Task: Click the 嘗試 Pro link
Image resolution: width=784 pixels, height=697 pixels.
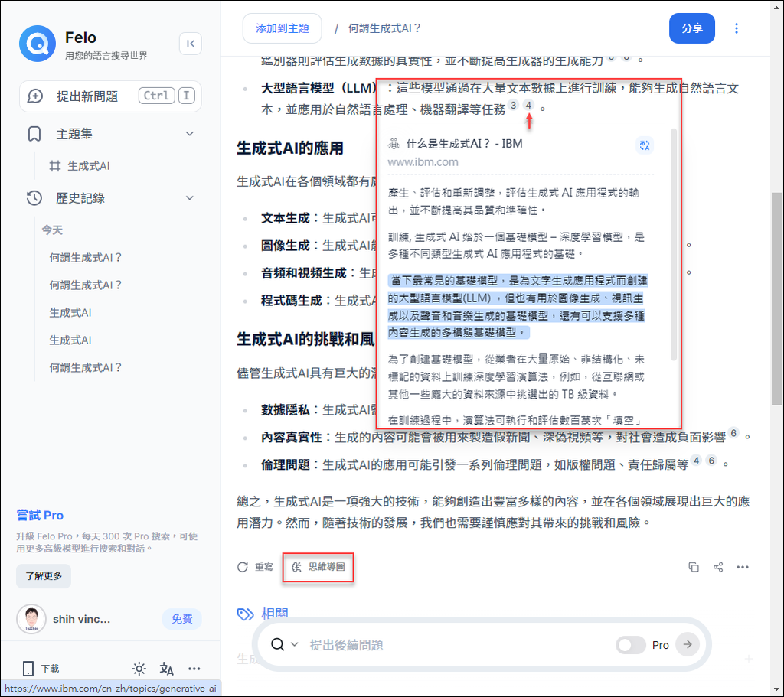Action: 40,515
